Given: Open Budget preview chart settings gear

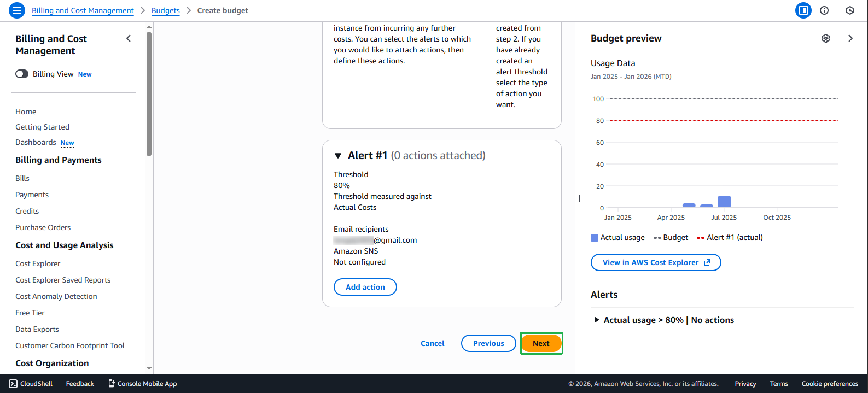Looking at the screenshot, I should coord(826,38).
